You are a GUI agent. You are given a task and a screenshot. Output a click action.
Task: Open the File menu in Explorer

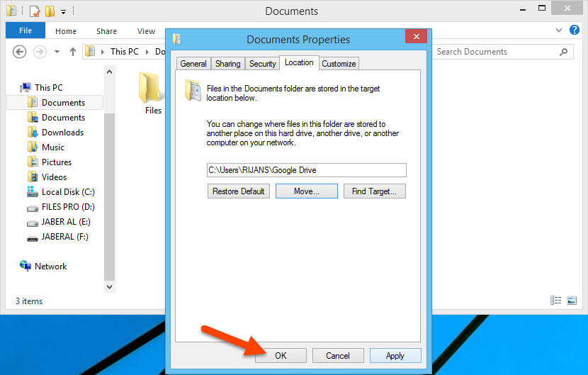26,31
